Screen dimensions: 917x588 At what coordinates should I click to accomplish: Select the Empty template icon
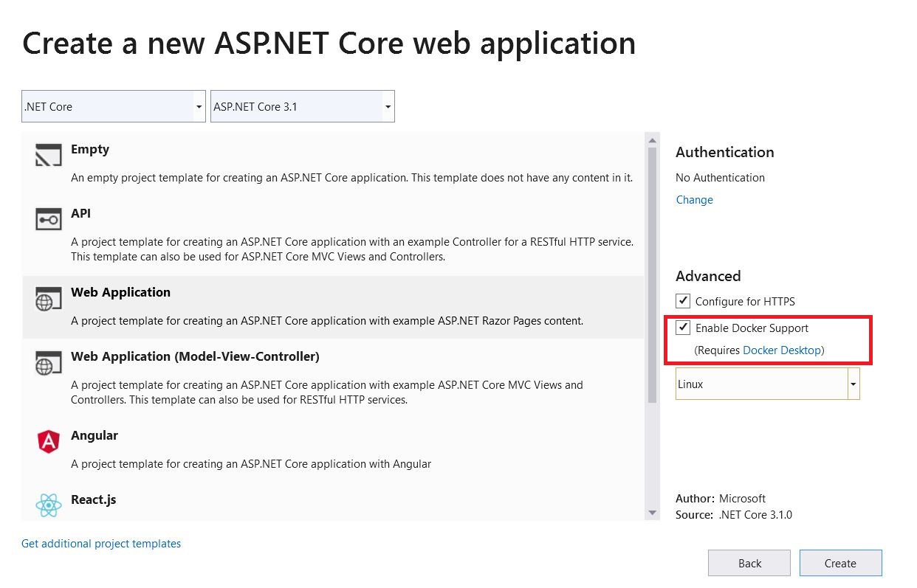[48, 156]
